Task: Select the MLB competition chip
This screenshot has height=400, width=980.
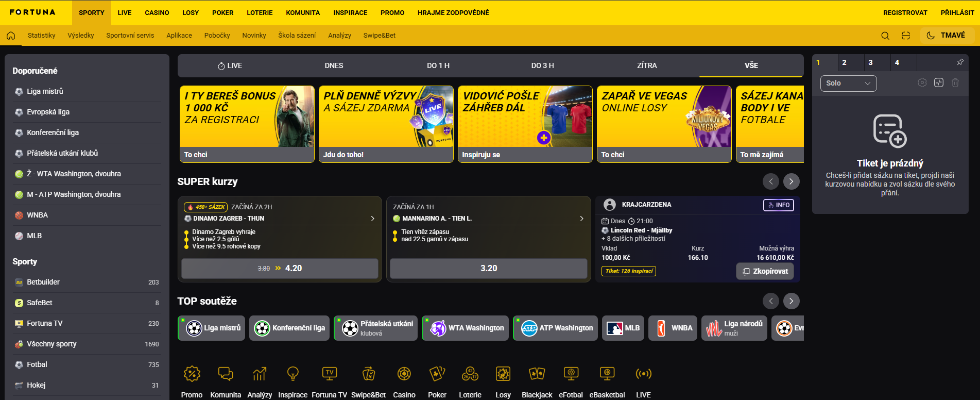Action: pos(623,328)
